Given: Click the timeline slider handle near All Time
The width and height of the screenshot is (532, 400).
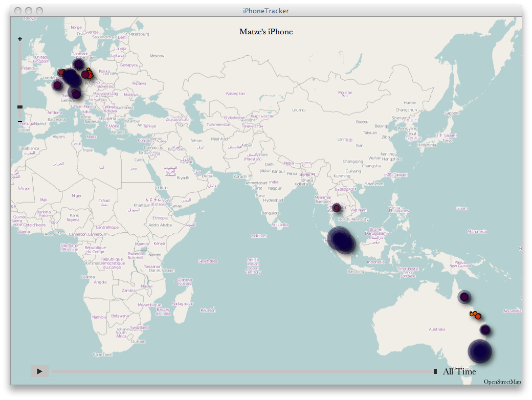Looking at the screenshot, I should [435, 371].
